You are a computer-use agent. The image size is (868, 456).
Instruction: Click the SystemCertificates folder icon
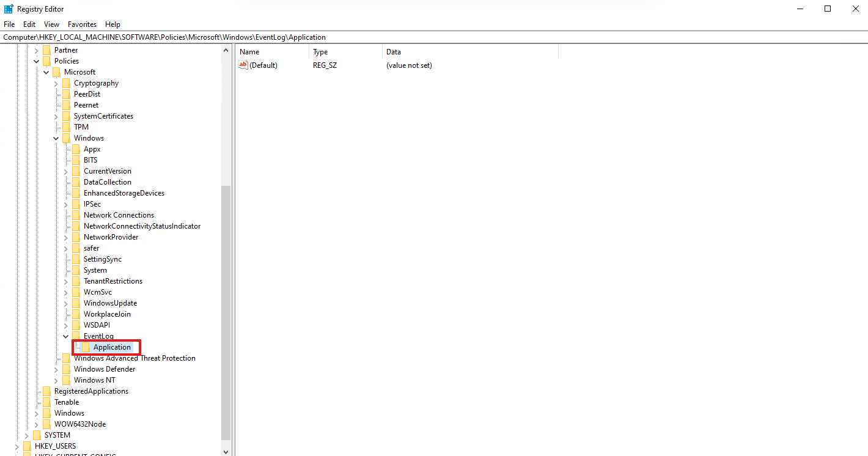pos(67,116)
